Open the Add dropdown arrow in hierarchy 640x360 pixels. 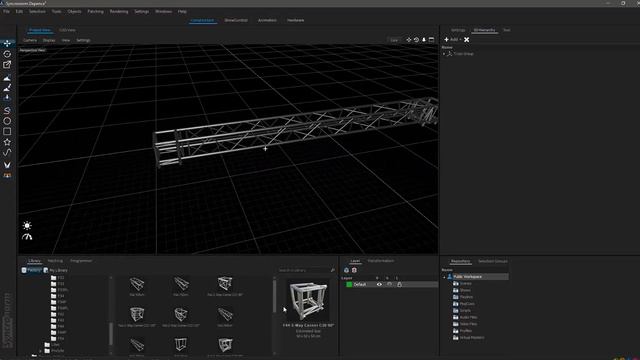pyautogui.click(x=460, y=40)
